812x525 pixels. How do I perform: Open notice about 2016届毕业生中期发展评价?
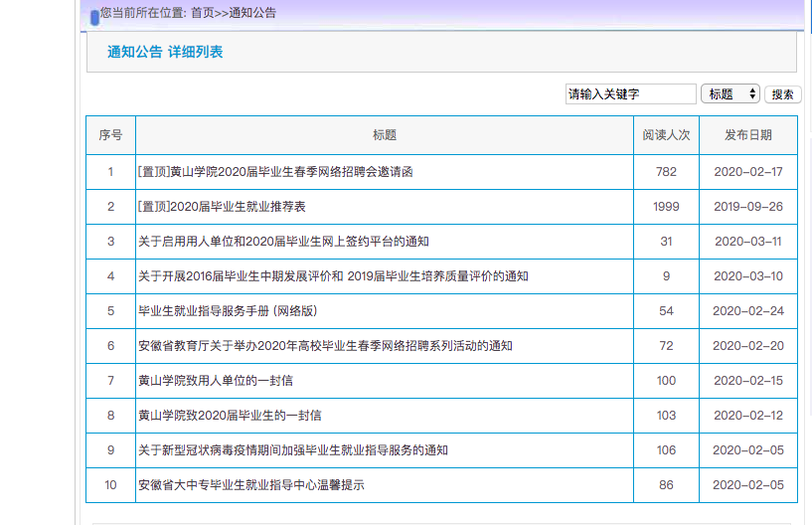coord(333,275)
